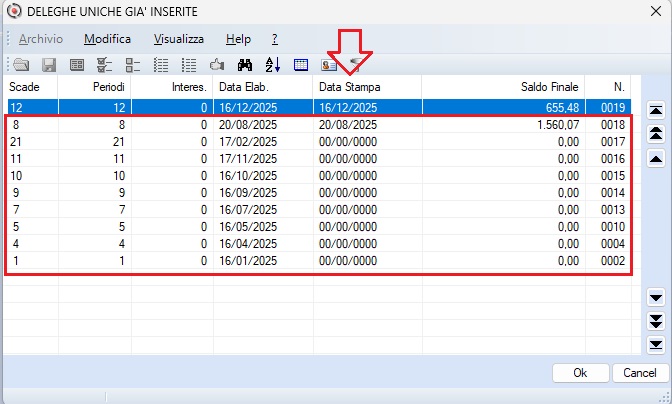This screenshot has width=672, height=404.
Task: Open the question mark menu
Action: click(x=275, y=39)
